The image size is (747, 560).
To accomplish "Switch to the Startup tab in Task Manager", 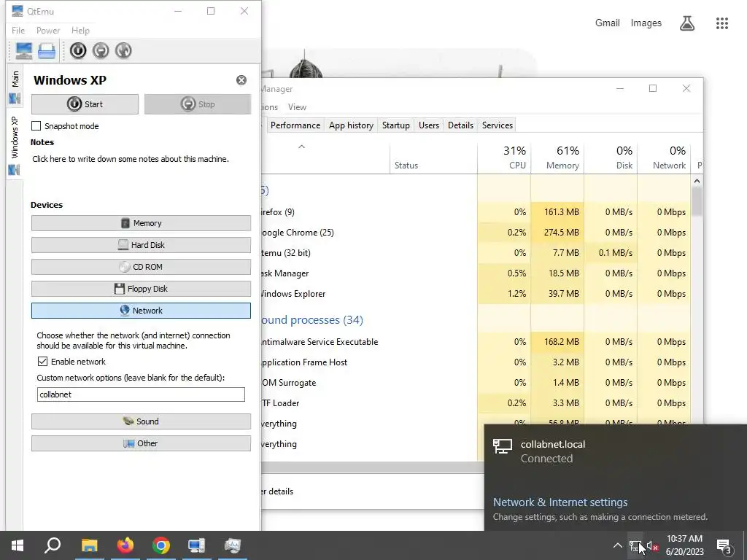I will [x=396, y=125].
